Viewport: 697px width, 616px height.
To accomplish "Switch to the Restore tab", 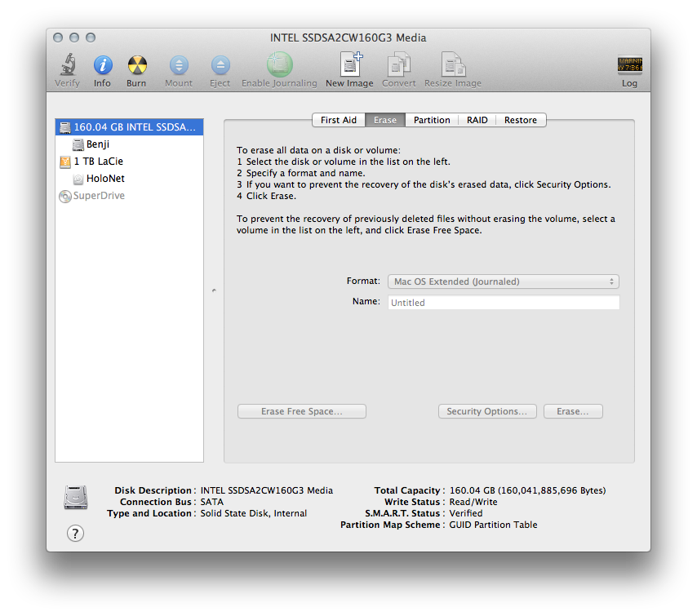I will (521, 120).
